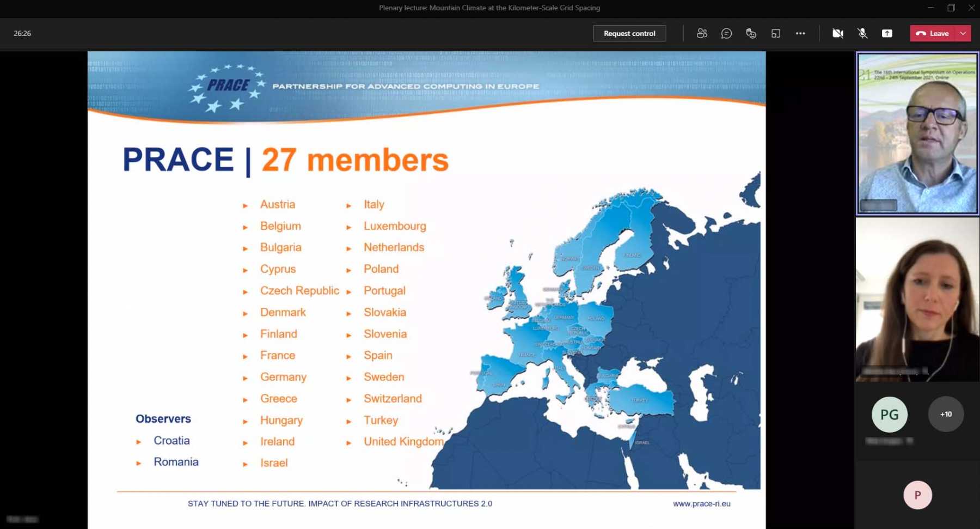Expand the Leave options dropdown arrow
This screenshot has width=980, height=529.
coord(963,33)
